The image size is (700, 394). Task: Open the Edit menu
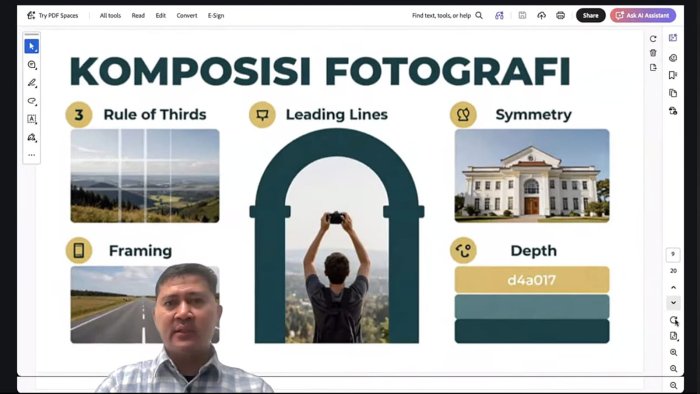click(161, 16)
